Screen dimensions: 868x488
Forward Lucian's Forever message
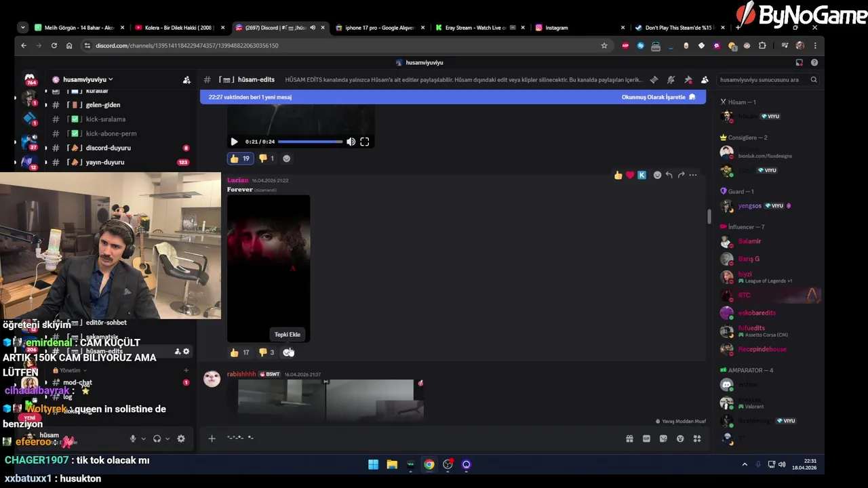tap(681, 176)
